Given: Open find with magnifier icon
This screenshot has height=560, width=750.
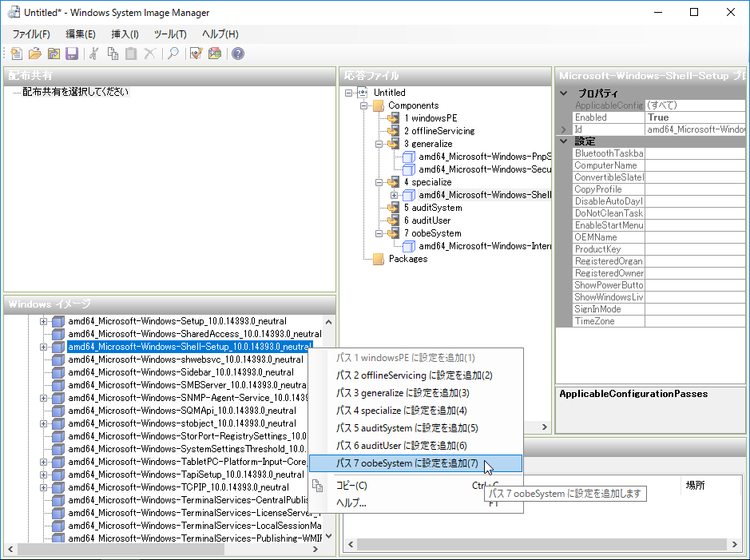Looking at the screenshot, I should [173, 54].
